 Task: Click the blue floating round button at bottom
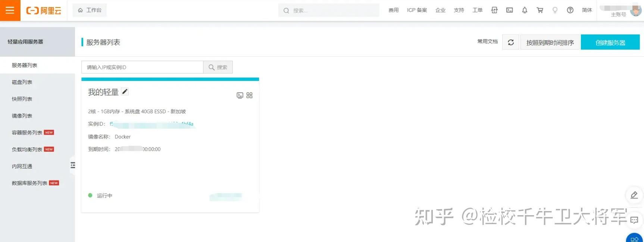pos(634,237)
